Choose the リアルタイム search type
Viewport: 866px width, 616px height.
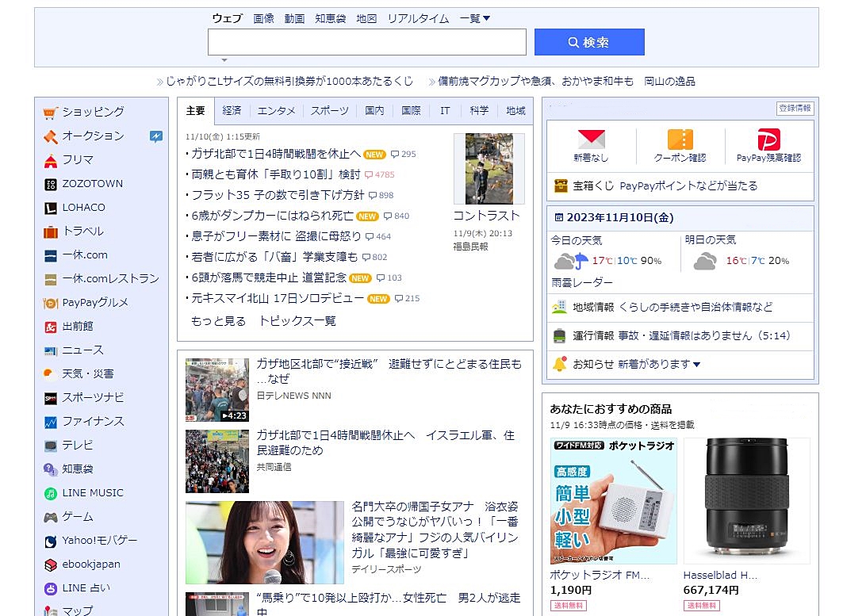pos(418,18)
